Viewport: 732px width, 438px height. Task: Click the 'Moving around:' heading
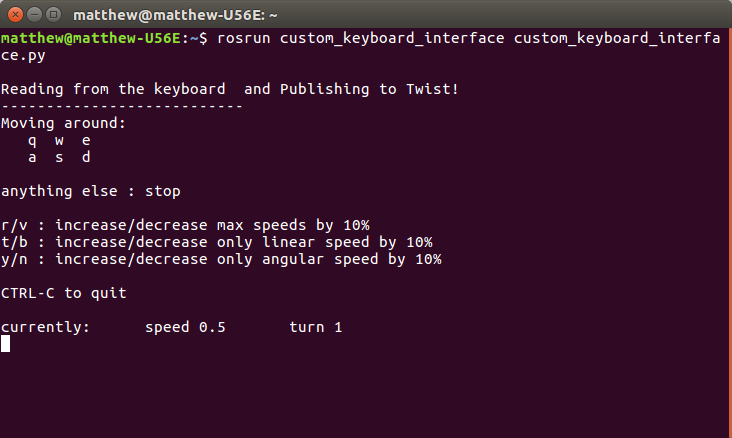(x=63, y=123)
